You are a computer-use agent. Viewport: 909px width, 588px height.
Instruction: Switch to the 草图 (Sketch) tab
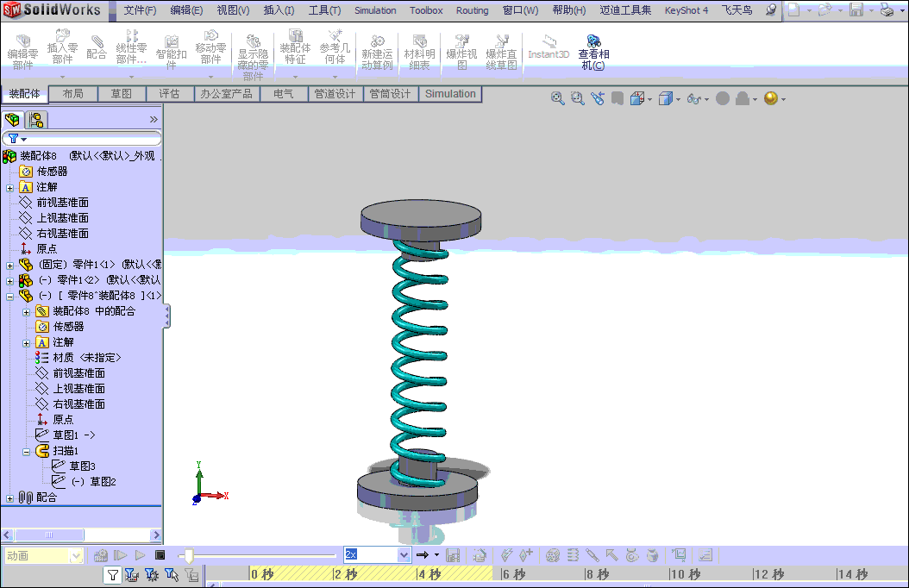coord(121,94)
